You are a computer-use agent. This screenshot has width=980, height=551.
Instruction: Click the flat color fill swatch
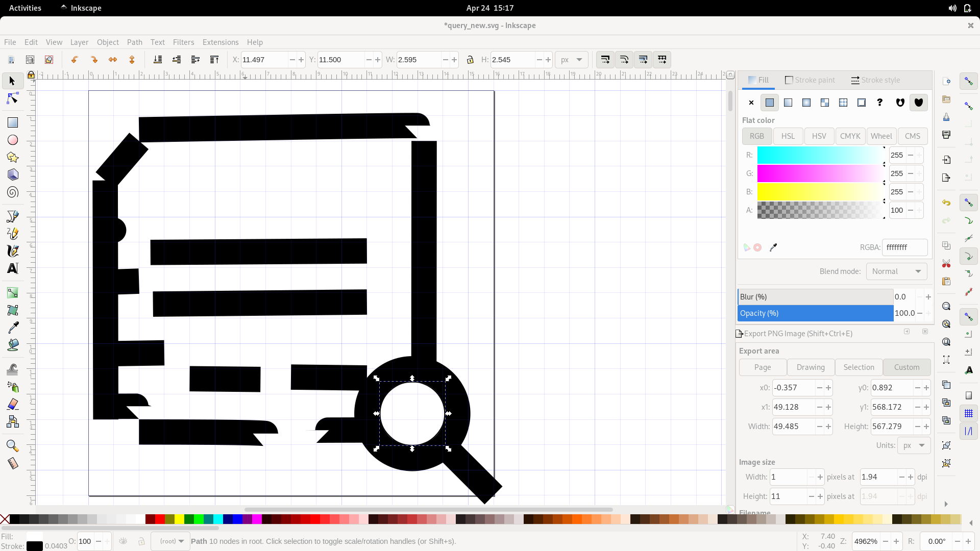tap(769, 102)
